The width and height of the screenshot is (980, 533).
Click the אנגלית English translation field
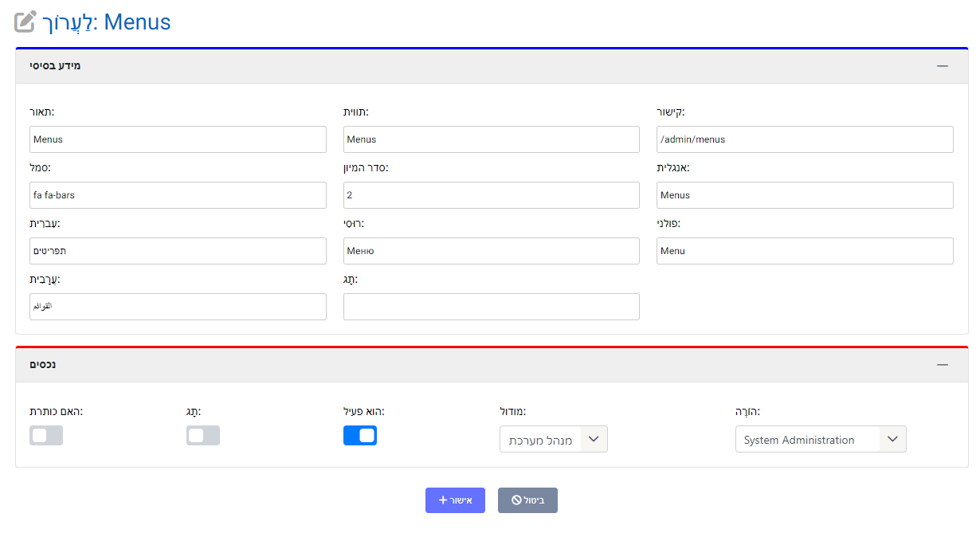pos(805,195)
